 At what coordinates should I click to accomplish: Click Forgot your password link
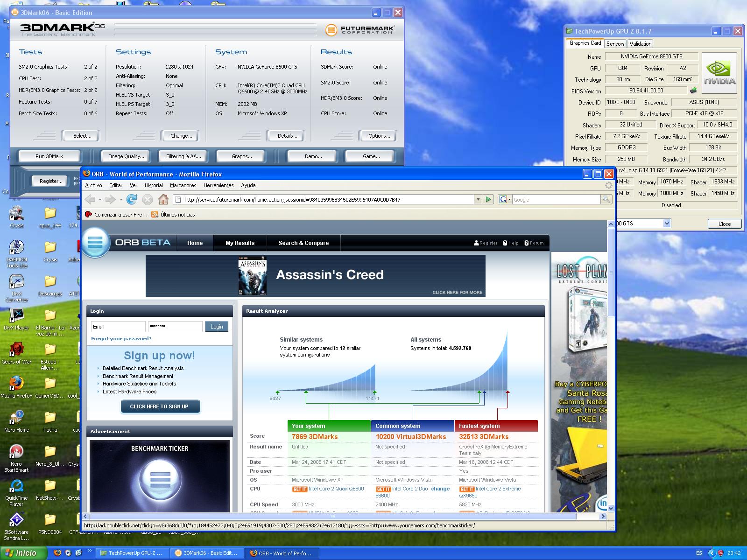tap(121, 339)
